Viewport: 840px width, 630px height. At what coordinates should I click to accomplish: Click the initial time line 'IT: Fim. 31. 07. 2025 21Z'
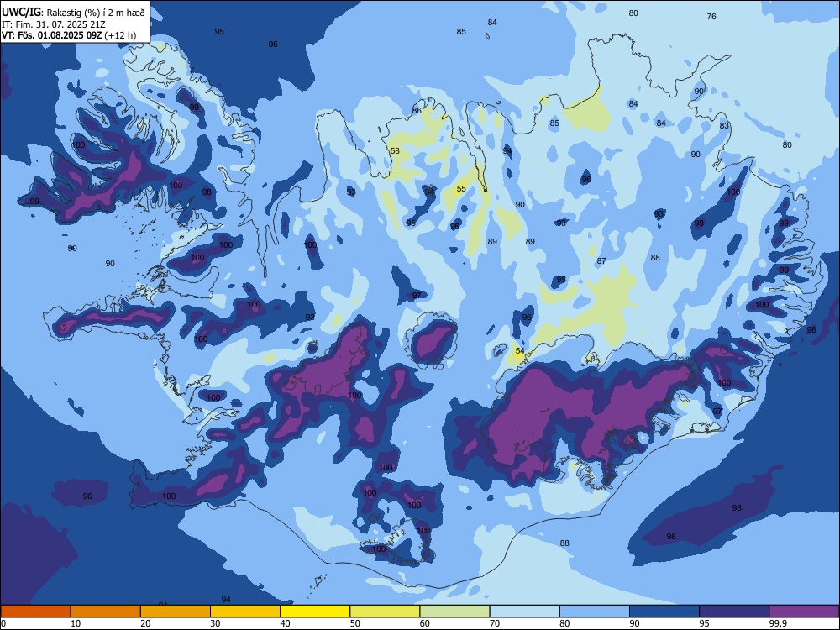tap(54, 24)
